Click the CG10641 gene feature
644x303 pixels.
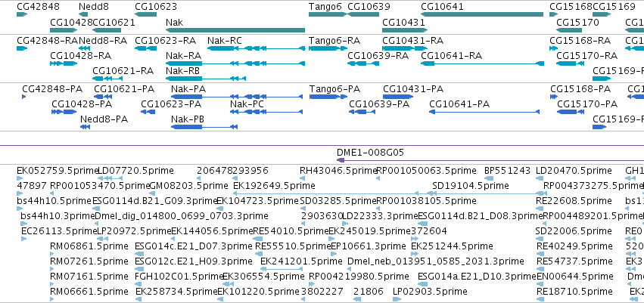click(x=482, y=14)
